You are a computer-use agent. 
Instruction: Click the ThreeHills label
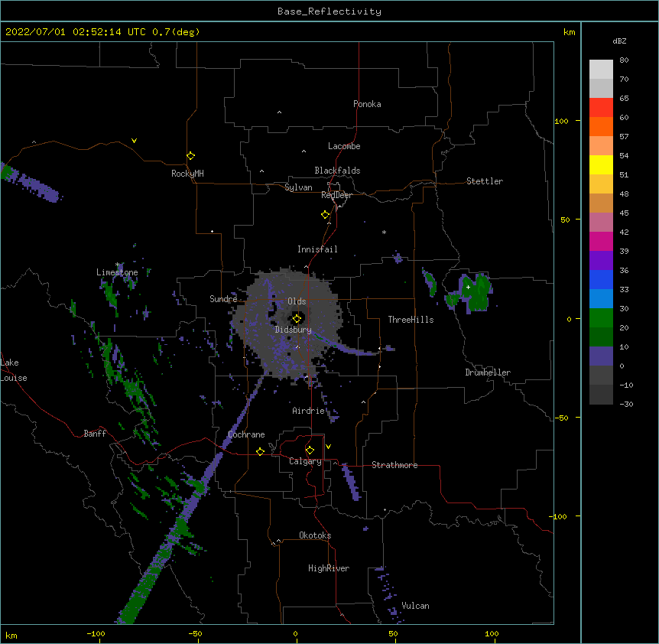(411, 320)
